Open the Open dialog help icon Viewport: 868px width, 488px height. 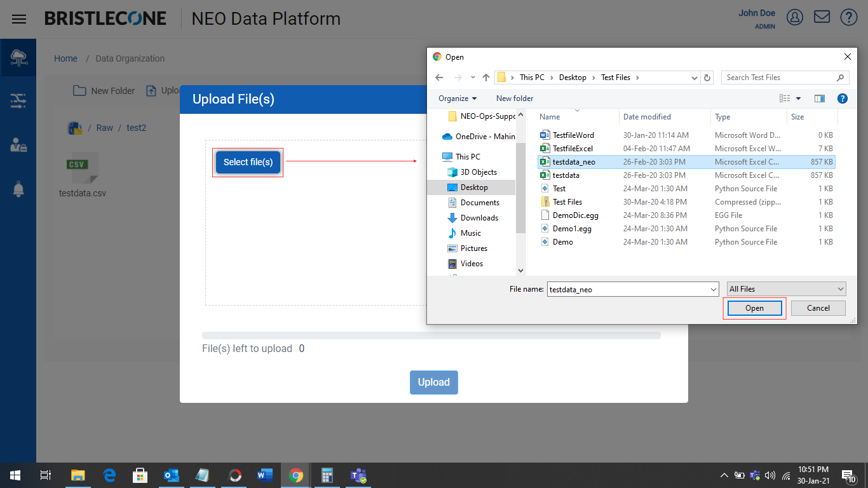pyautogui.click(x=843, y=98)
